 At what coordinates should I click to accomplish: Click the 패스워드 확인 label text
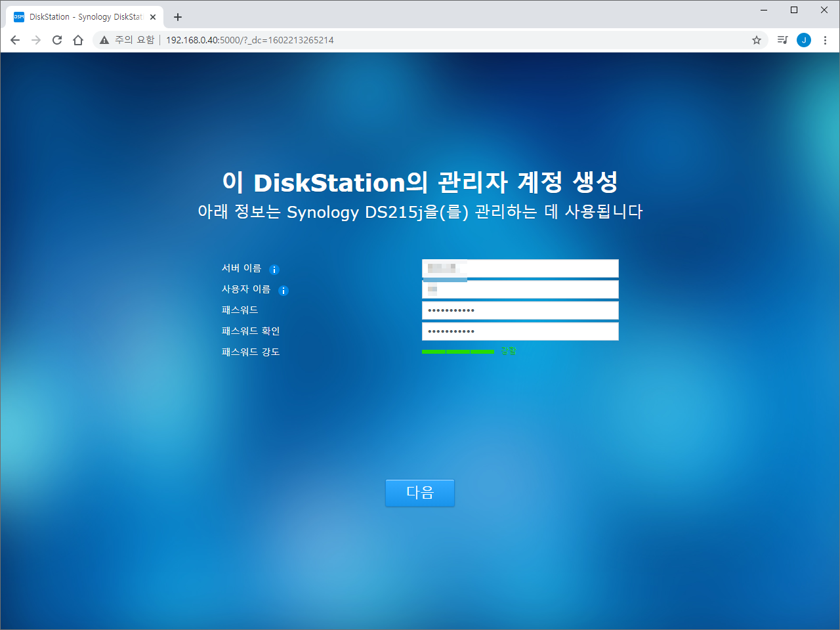click(251, 331)
